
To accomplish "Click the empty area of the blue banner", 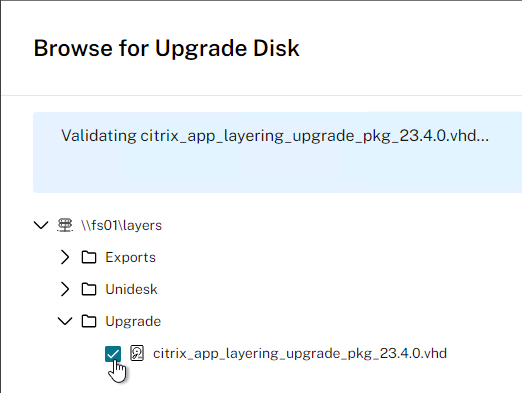I will 277,170.
